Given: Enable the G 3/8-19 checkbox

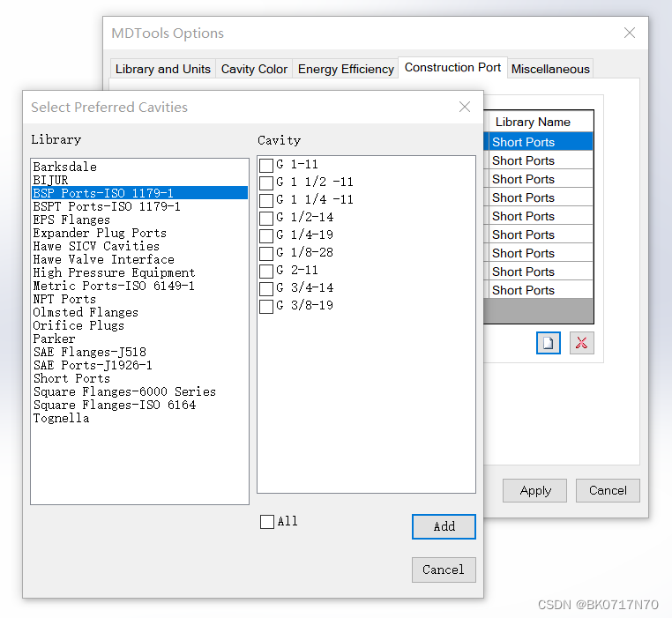Looking at the screenshot, I should 266,306.
